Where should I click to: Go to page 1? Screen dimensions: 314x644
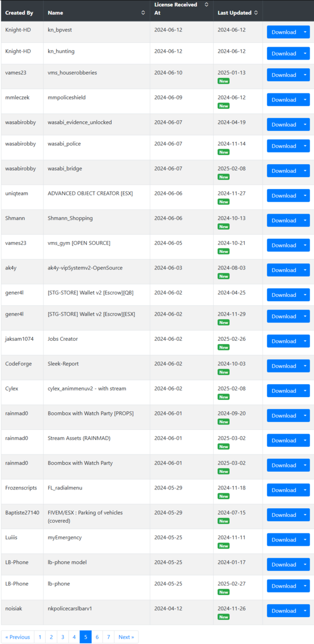[x=40, y=637]
